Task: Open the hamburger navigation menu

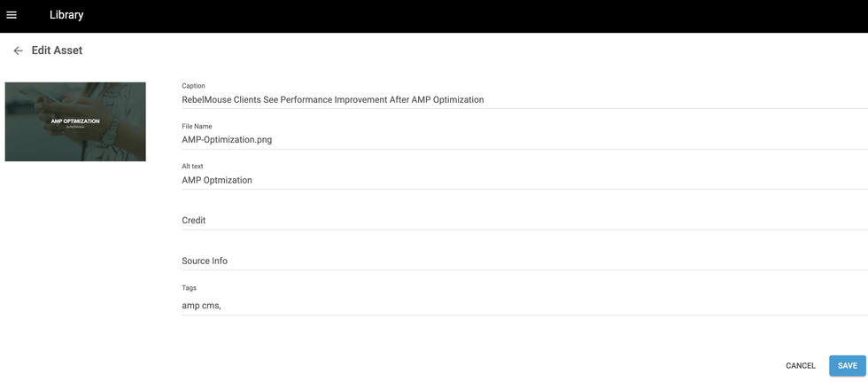Action: pos(12,15)
